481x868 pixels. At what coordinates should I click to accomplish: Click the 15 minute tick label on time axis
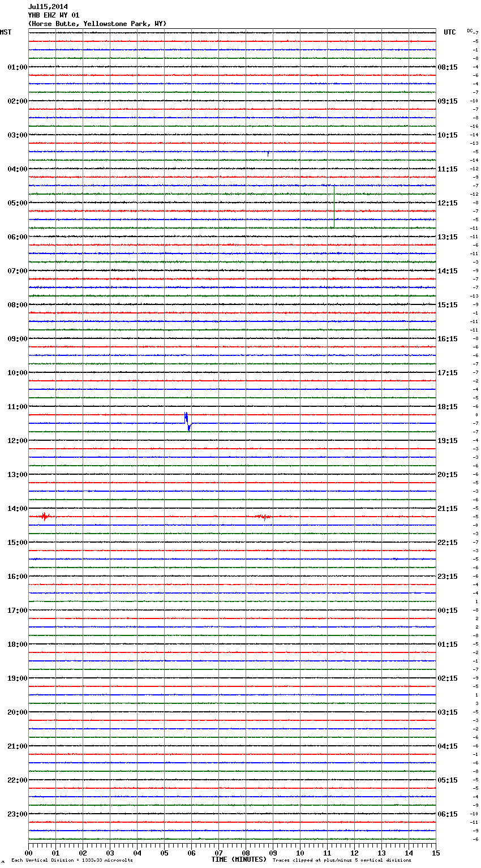point(436,853)
